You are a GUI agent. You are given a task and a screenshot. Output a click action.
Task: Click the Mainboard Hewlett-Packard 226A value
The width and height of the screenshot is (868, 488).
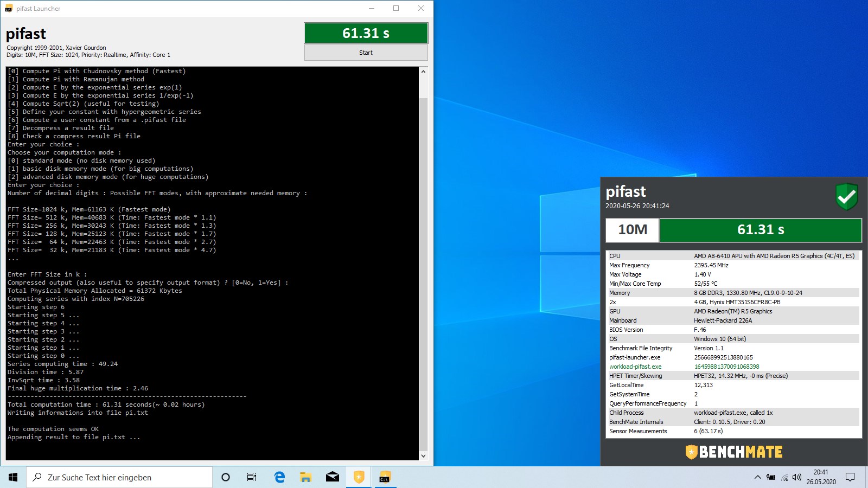point(723,320)
